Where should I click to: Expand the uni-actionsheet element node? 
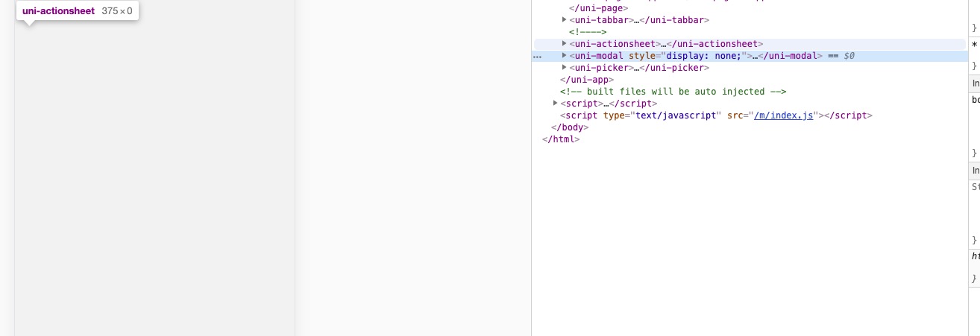click(565, 44)
